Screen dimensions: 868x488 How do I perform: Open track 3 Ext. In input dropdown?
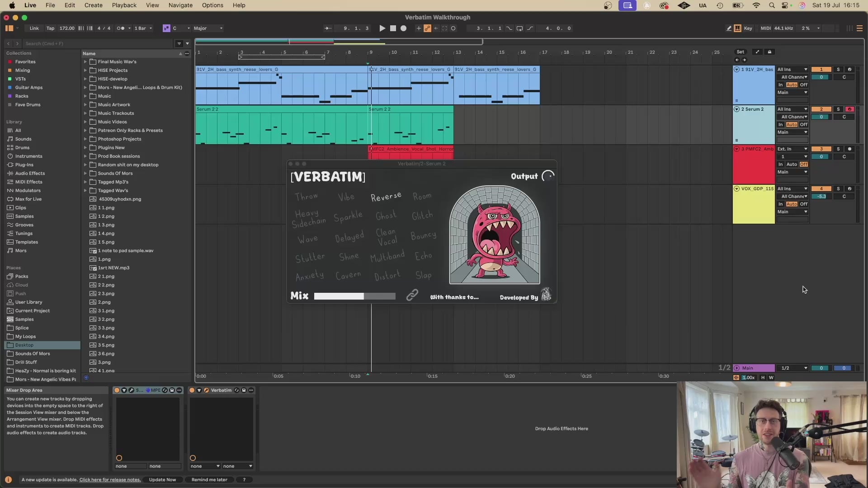click(x=792, y=149)
